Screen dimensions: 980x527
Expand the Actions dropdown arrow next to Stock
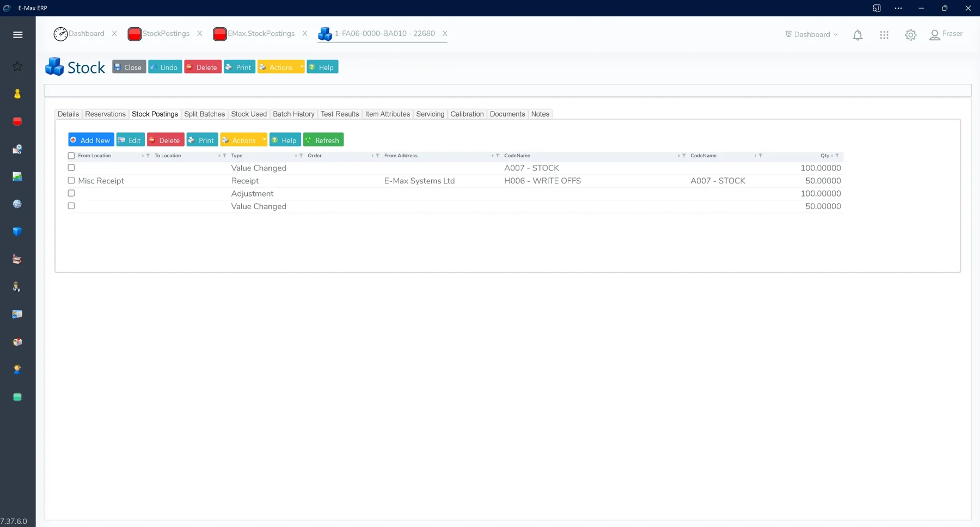302,67
